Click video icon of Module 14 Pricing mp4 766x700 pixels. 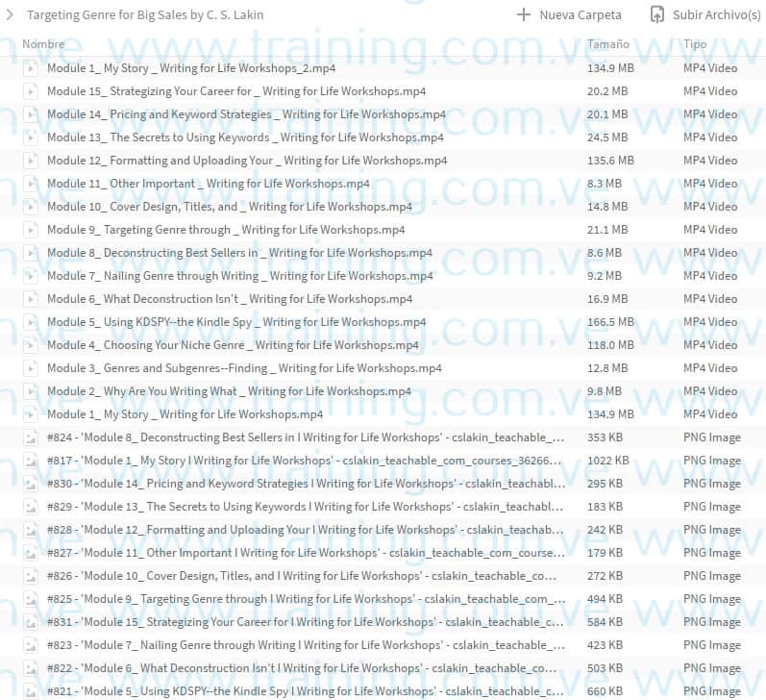(31, 114)
